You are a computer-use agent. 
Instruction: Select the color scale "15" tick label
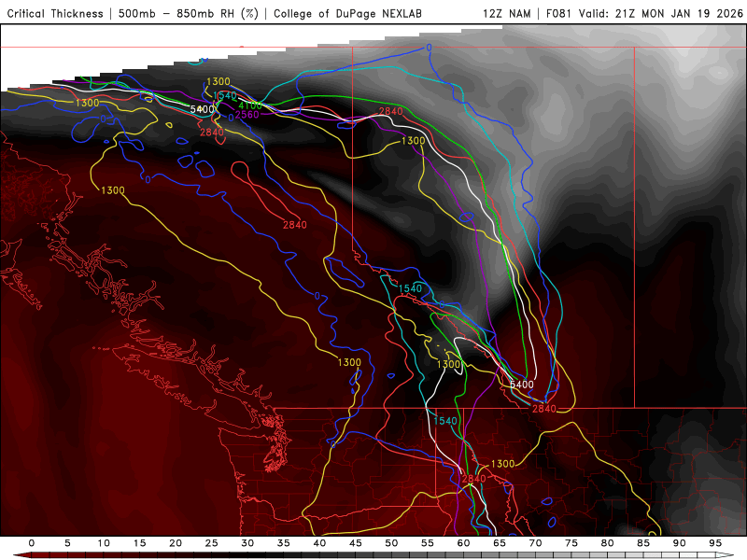(x=139, y=543)
